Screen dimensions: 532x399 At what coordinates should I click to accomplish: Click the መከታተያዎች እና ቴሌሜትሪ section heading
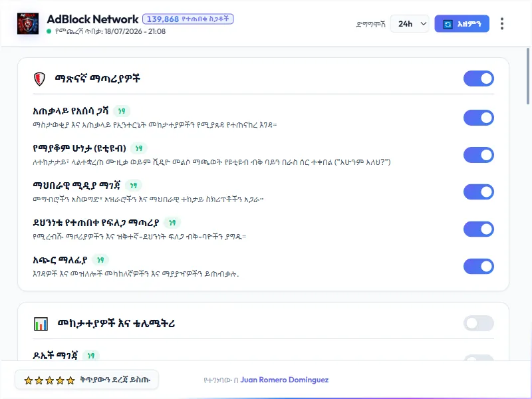[116, 324]
